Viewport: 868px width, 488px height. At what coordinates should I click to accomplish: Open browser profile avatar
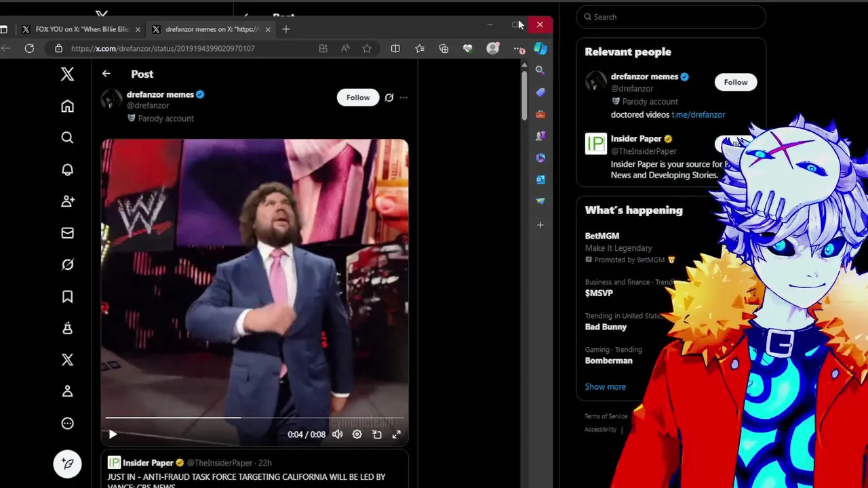click(x=493, y=48)
